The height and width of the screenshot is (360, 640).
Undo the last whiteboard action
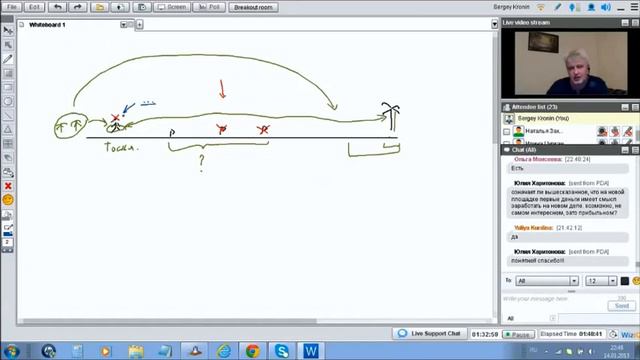58,7
